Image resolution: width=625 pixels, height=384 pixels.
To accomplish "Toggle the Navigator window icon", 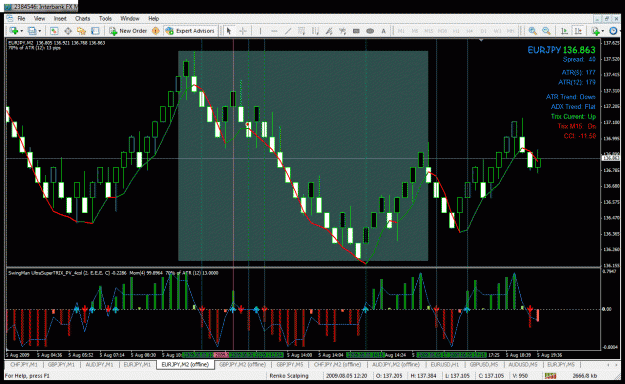I will [81, 31].
